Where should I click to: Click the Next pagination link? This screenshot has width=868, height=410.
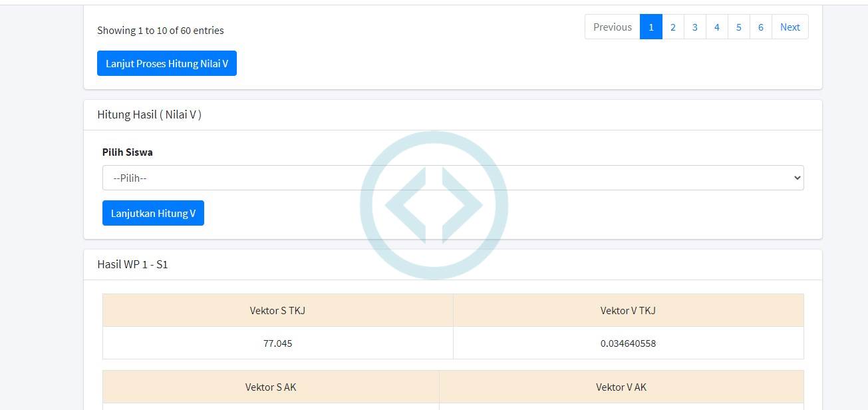[790, 27]
